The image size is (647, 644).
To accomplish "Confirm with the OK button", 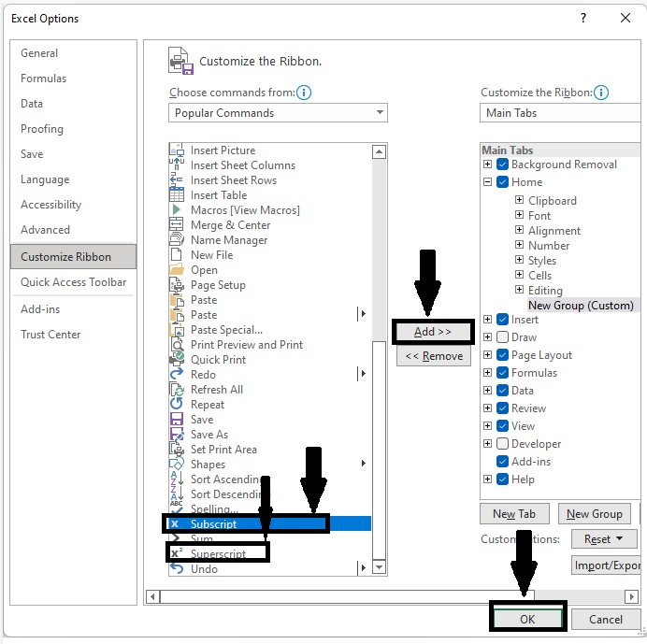I will (527, 619).
